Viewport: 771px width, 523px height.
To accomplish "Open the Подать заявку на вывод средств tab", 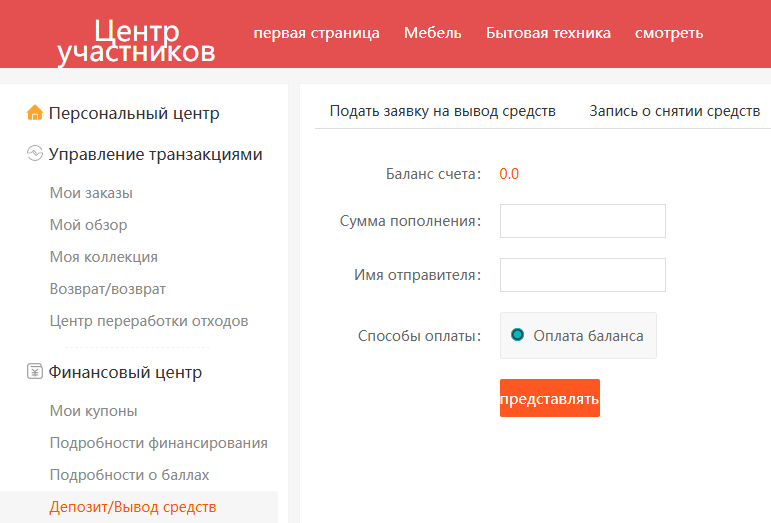I will [x=442, y=111].
